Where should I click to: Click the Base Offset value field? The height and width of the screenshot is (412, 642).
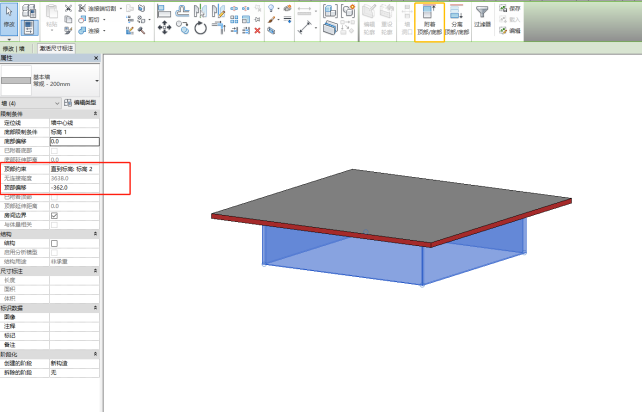pos(74,142)
